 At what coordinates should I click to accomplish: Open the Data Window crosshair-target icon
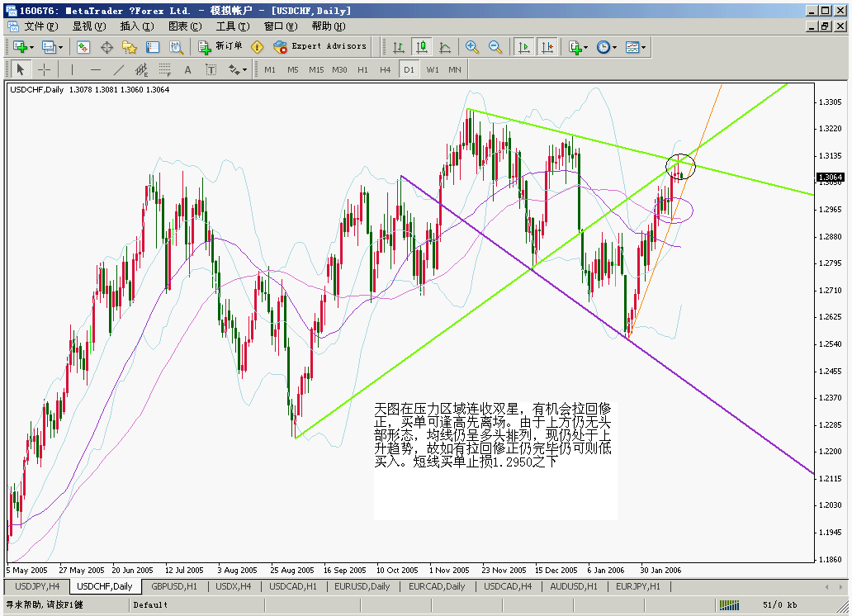(106, 47)
